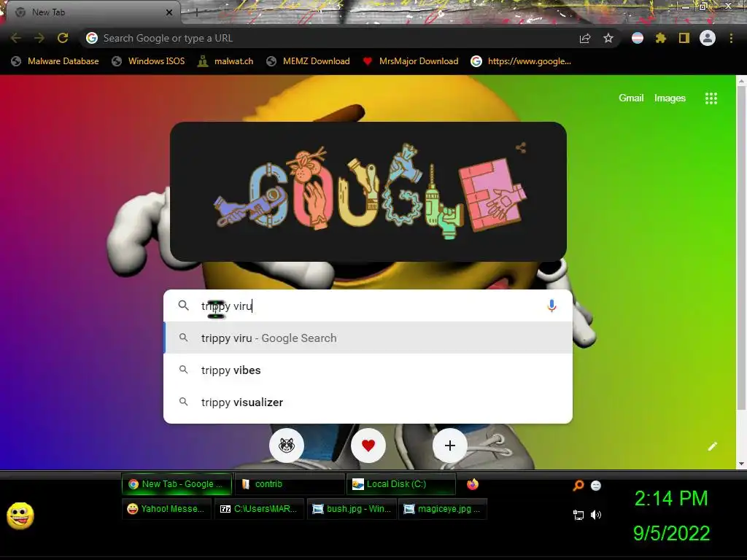Open Google Images link

tap(670, 98)
